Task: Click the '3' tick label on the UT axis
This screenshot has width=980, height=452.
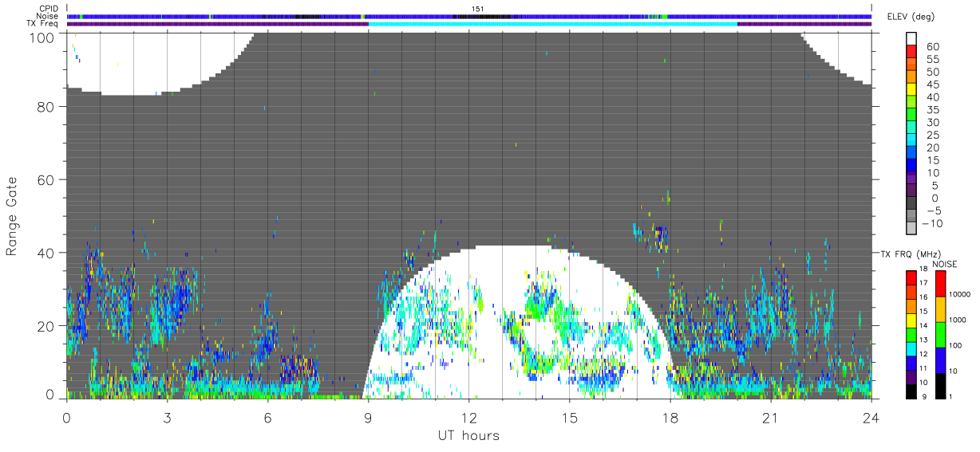Action: 167,418
